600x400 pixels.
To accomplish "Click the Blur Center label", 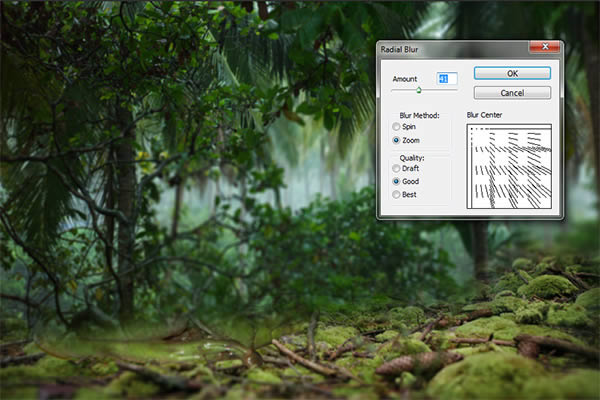I will pyautogui.click(x=484, y=115).
